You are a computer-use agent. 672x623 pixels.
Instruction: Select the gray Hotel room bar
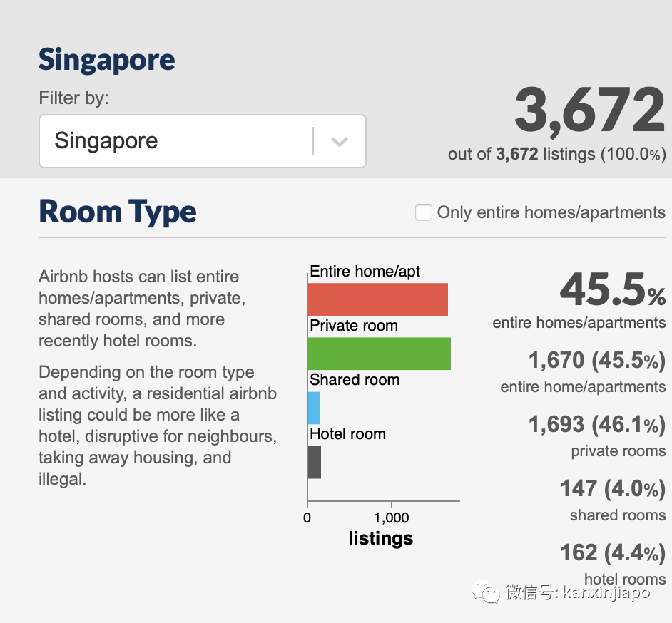[x=314, y=462]
